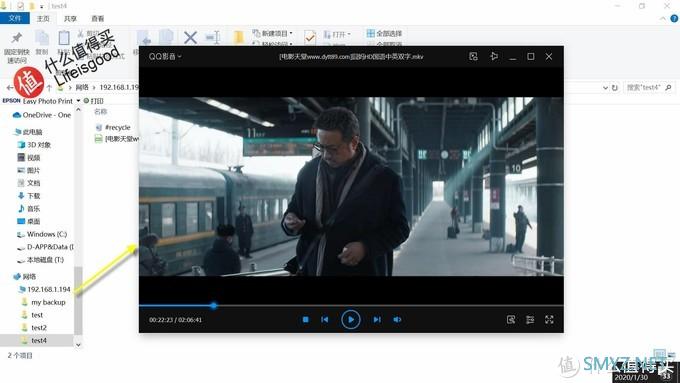Skip to next video in QQ影音

(x=377, y=320)
